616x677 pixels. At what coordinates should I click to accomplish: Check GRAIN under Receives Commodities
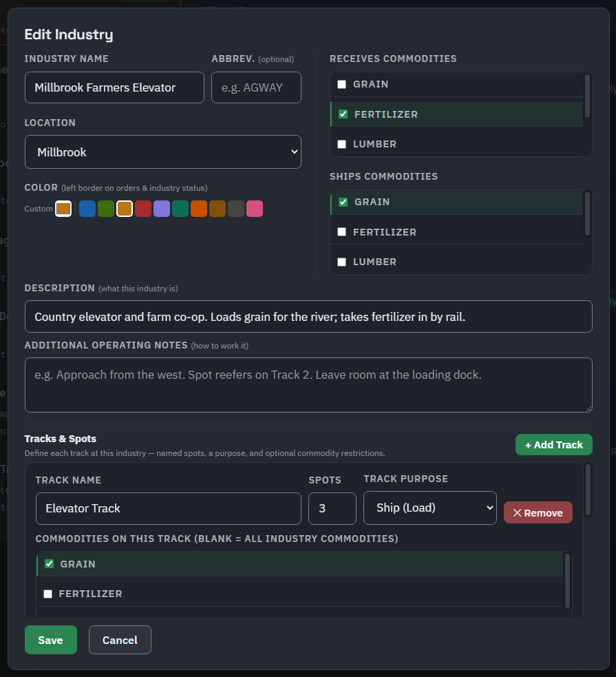point(341,84)
